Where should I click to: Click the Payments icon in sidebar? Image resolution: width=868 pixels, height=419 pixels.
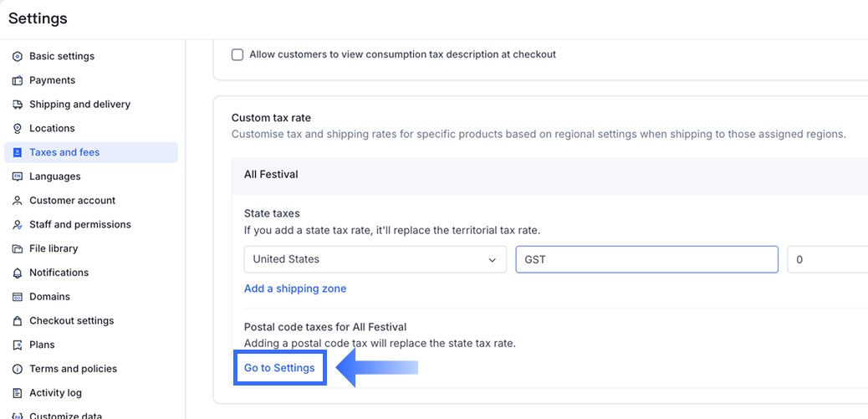click(18, 81)
